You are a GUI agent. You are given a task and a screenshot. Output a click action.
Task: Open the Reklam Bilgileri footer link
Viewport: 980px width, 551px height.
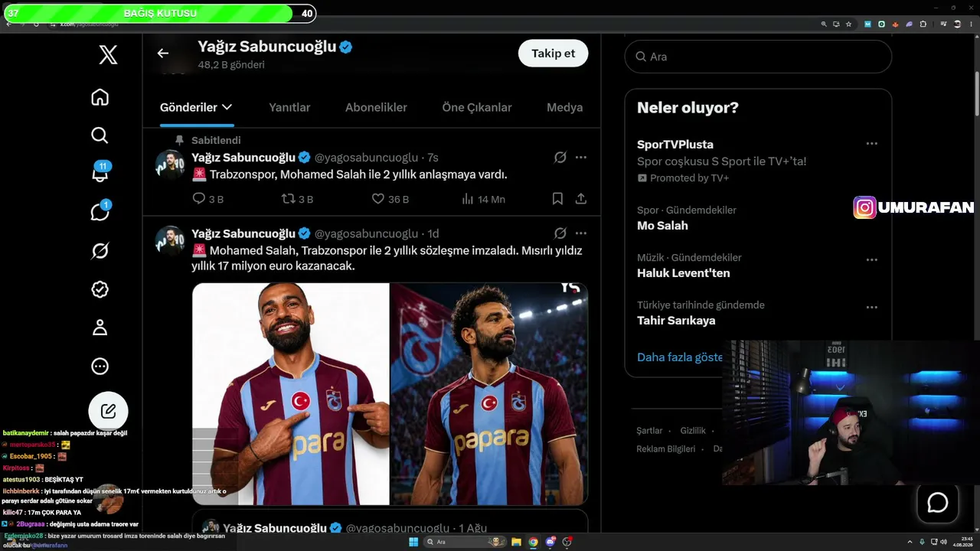coord(666,449)
